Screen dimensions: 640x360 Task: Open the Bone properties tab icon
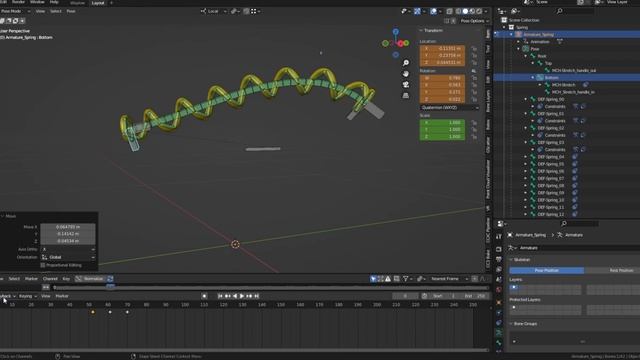point(499,343)
